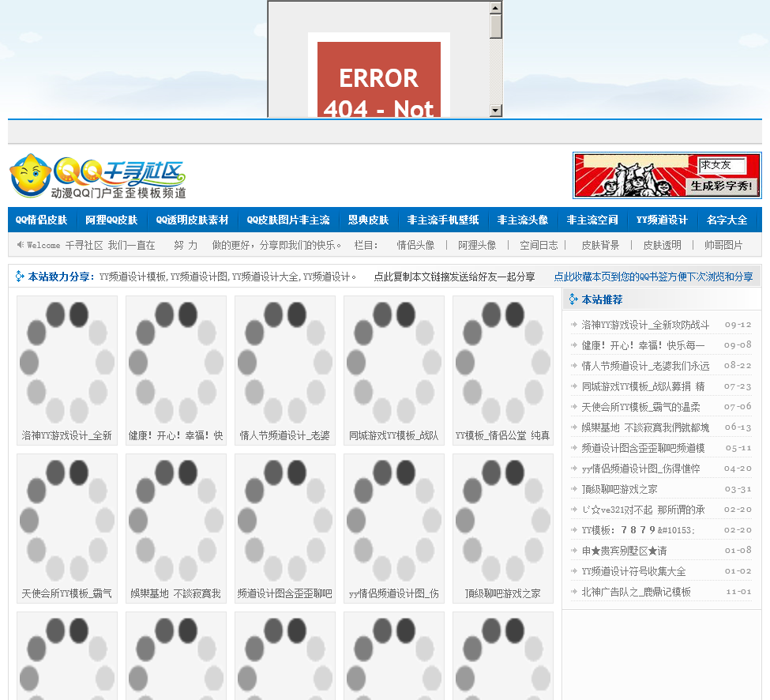Open thumbnail yy情侣频道设计图_伤
Screen dimensions: 770x700
(x=394, y=529)
